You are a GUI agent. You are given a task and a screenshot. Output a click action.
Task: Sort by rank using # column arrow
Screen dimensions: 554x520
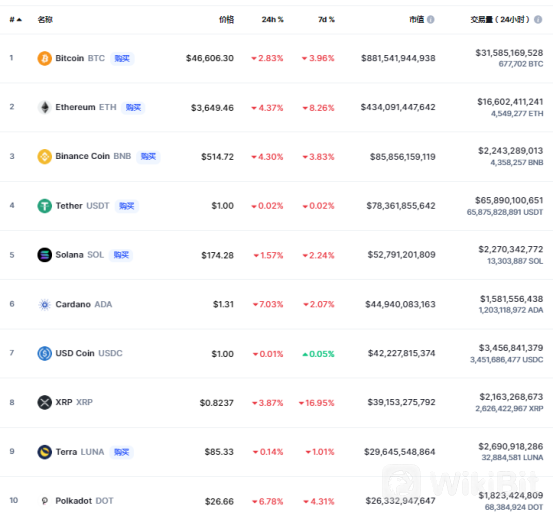pyautogui.click(x=16, y=19)
